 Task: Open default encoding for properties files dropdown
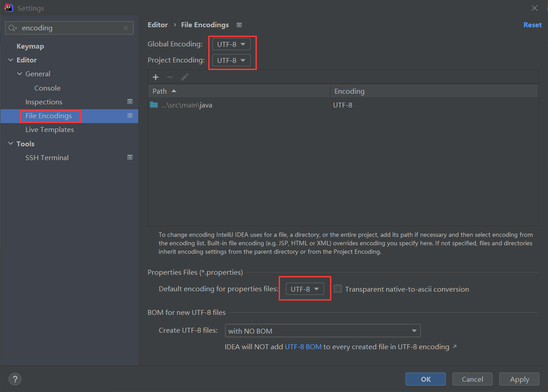tap(305, 289)
